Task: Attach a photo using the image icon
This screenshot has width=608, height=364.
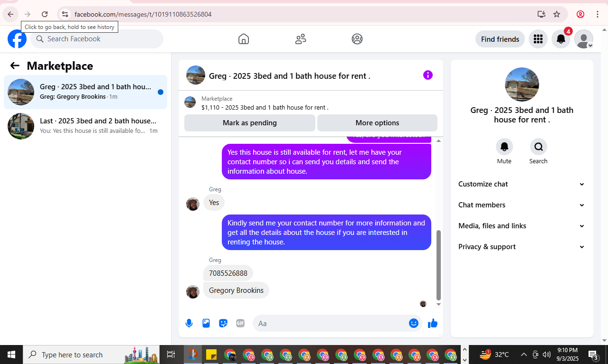Action: coord(206,323)
